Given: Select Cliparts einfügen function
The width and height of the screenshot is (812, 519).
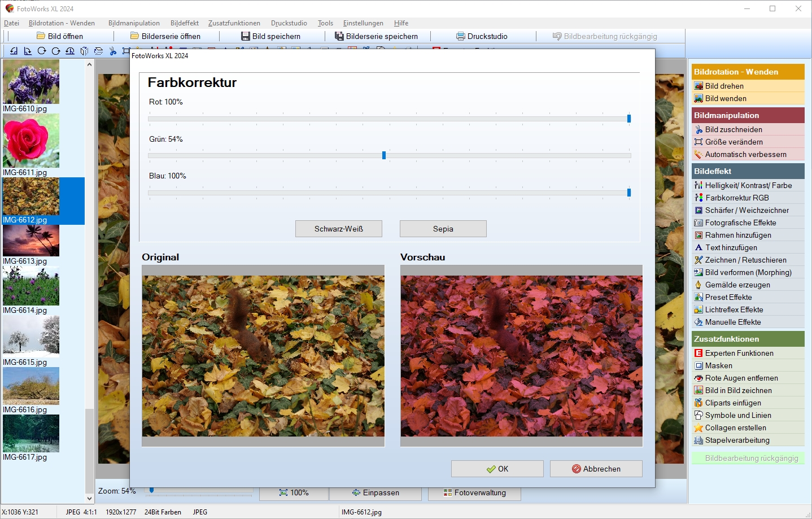Looking at the screenshot, I should (732, 403).
